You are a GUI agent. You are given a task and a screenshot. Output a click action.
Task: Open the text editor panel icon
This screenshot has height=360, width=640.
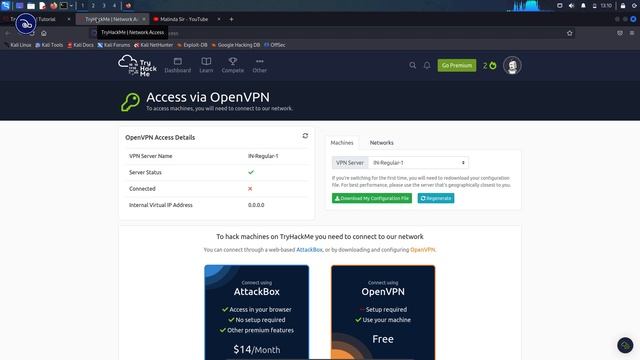(x=42, y=6)
